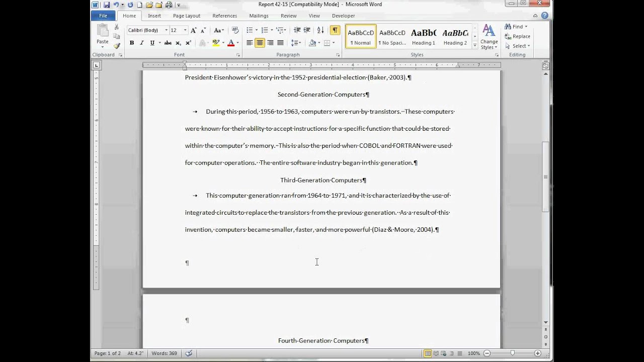Click the Paste clipboard icon

pos(103,31)
